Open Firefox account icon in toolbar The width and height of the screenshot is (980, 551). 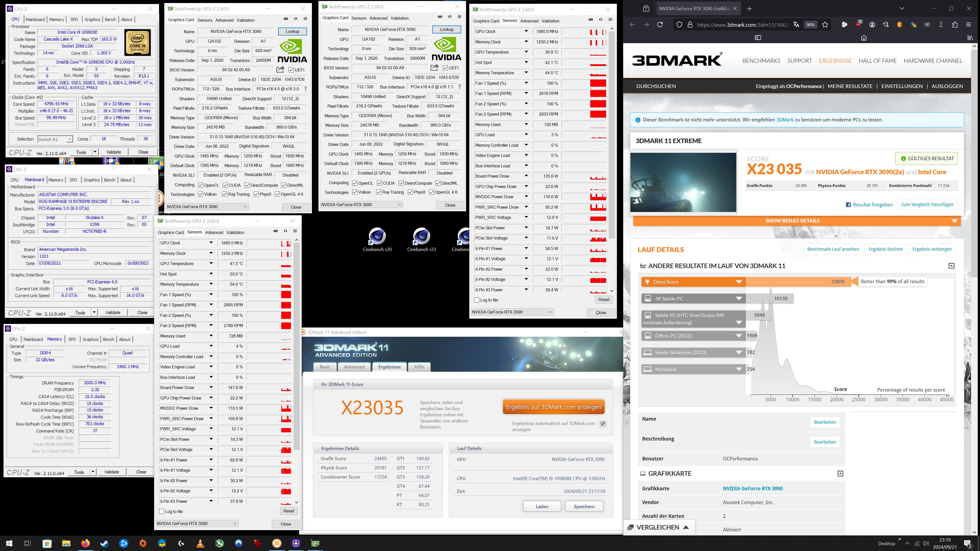[872, 25]
